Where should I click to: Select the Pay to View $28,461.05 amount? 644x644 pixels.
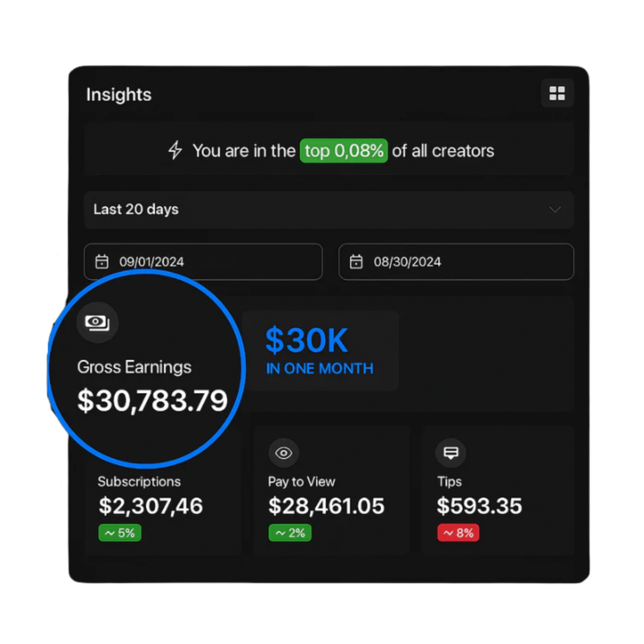coord(326,506)
